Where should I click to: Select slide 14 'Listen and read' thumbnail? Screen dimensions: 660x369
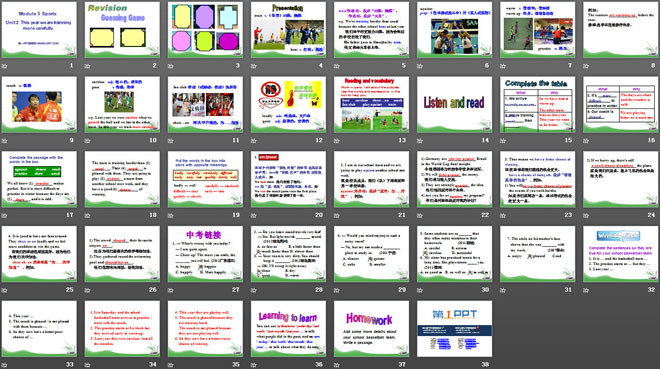click(x=455, y=104)
